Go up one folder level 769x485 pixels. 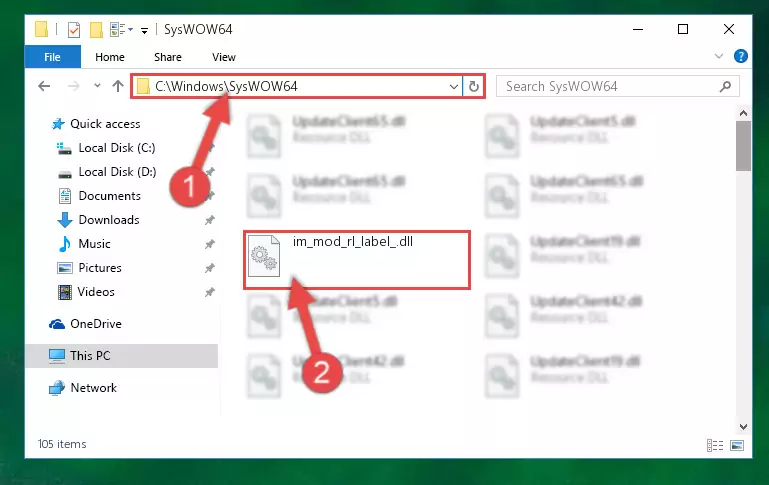coord(118,86)
